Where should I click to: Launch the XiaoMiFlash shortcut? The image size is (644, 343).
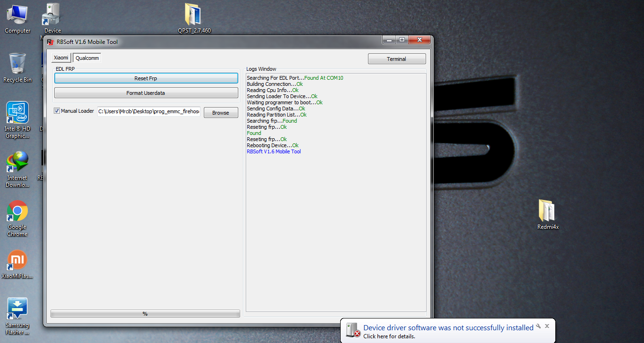coord(17,264)
